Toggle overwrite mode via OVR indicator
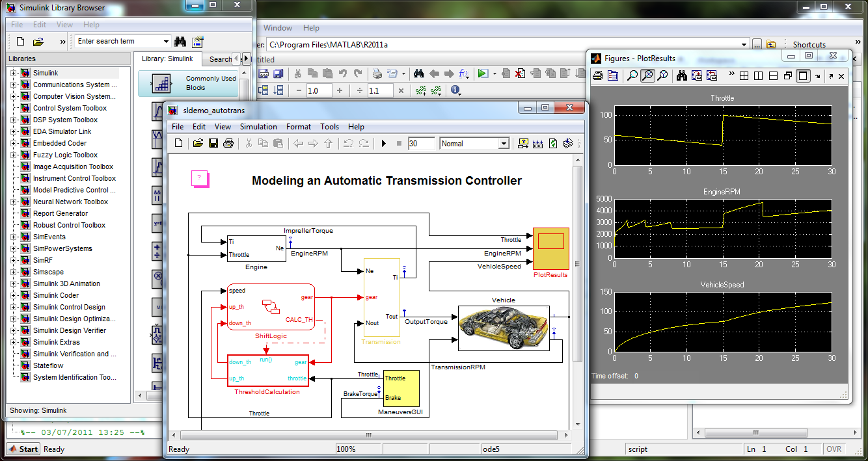The image size is (868, 461). [835, 449]
